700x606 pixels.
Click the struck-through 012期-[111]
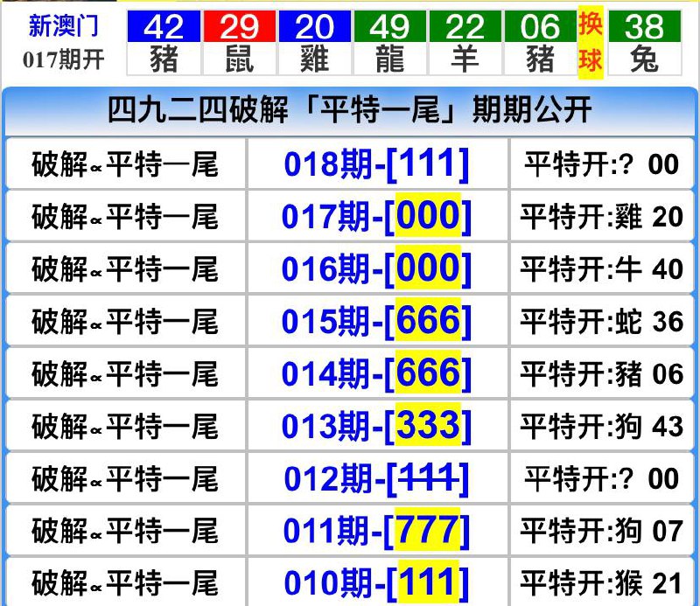(x=377, y=478)
